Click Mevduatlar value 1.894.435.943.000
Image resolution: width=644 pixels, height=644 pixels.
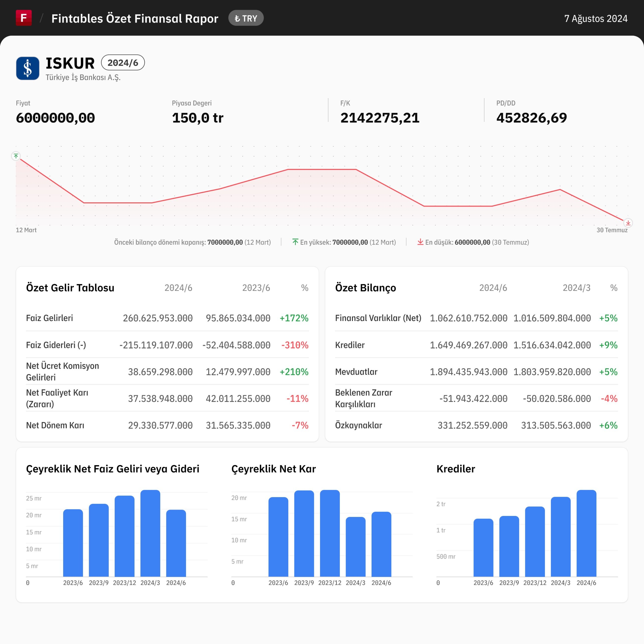tap(468, 372)
